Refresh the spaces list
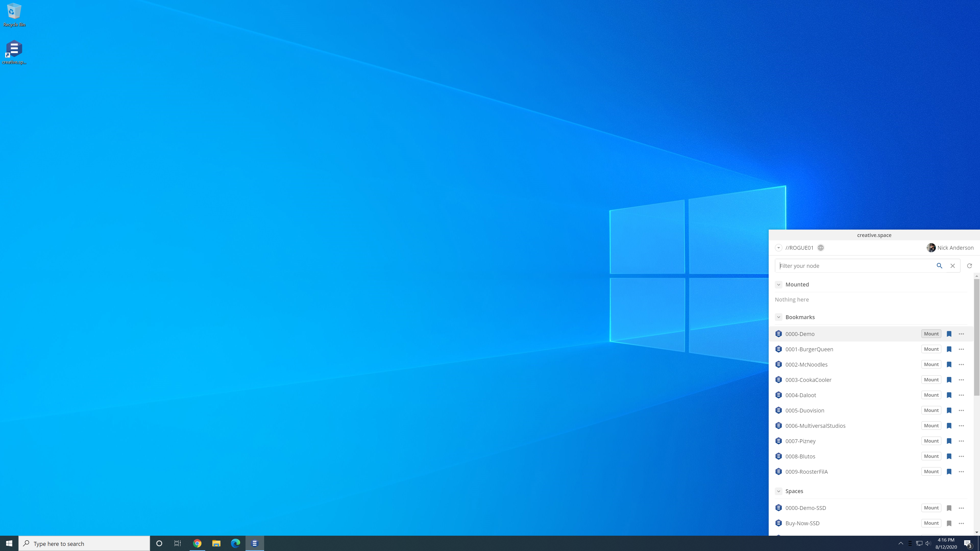This screenshot has height=551, width=980. [969, 266]
